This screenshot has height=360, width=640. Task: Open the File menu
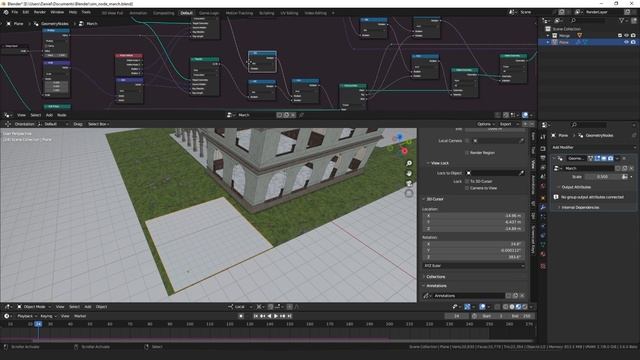pos(15,12)
